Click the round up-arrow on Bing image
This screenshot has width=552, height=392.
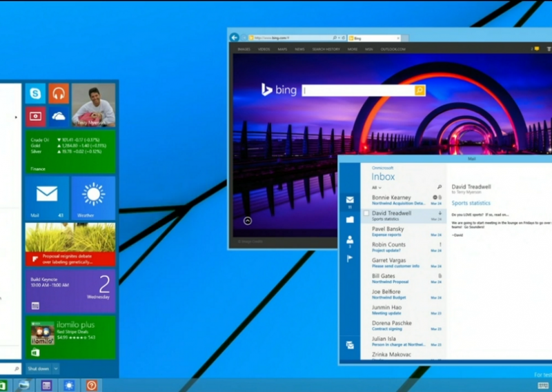[x=248, y=221]
